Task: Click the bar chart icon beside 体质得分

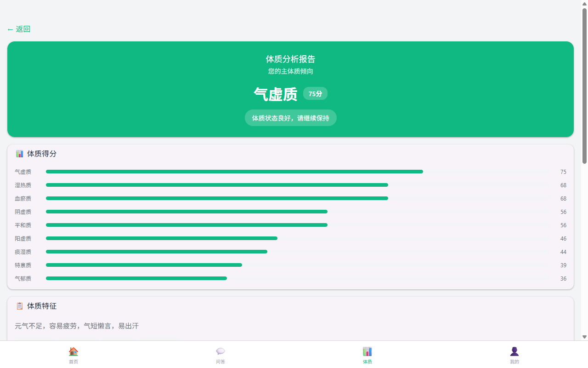Action: (19, 154)
